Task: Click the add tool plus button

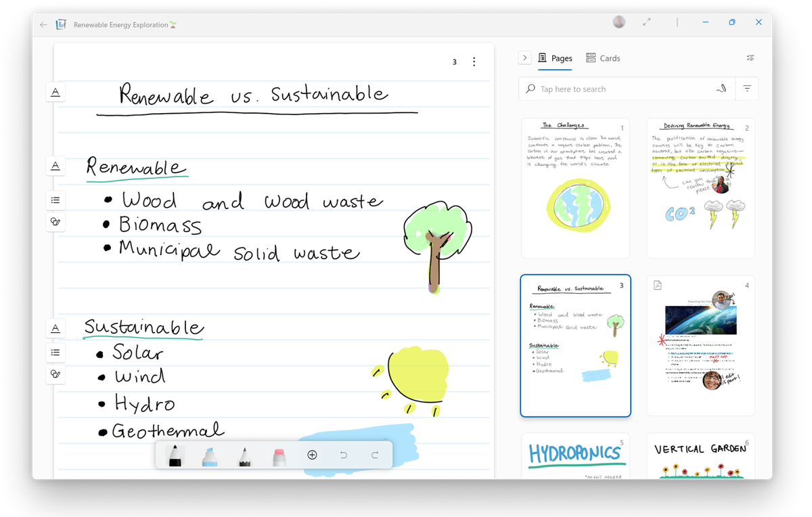Action: click(312, 455)
